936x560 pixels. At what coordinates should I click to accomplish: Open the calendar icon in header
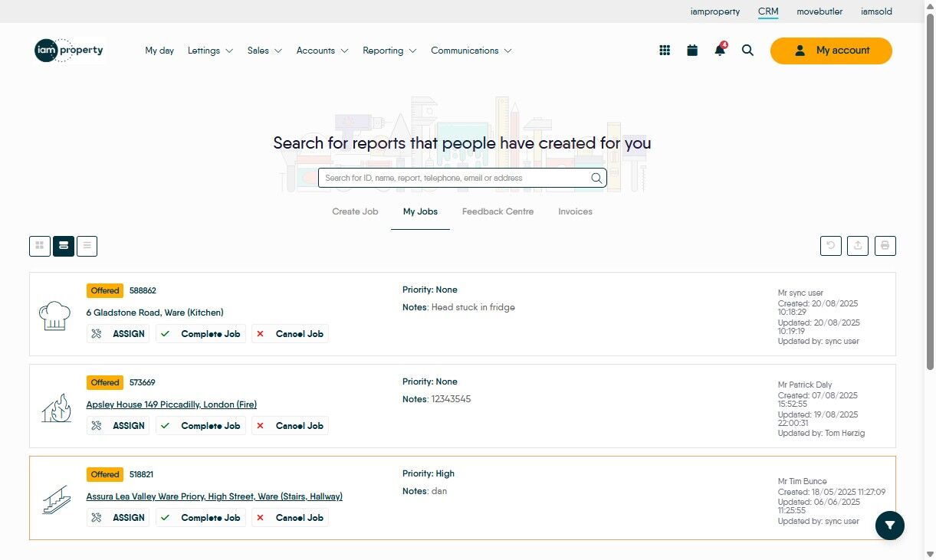(692, 51)
